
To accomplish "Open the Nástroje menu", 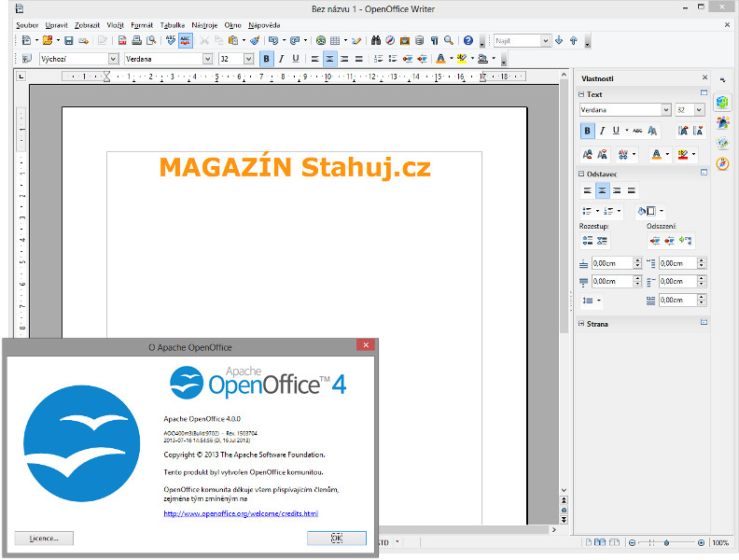I will click(x=204, y=25).
